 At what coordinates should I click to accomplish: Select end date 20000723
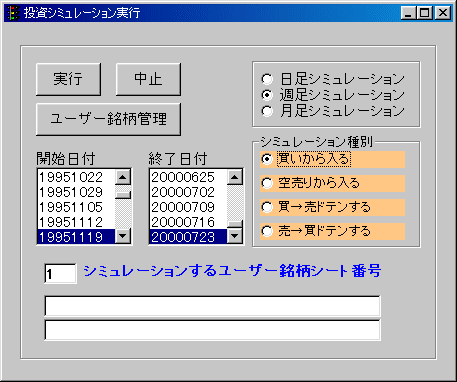188,237
